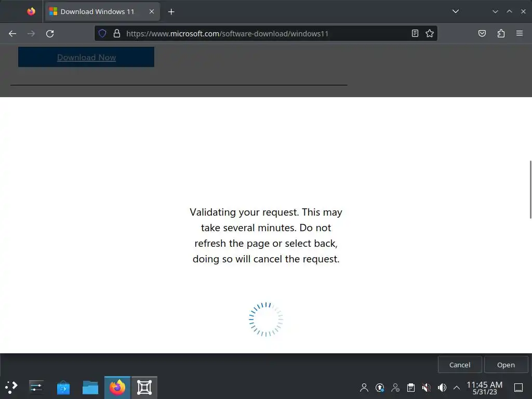Open the clock showing 11:45 AM
This screenshot has height=399, width=532.
(485, 388)
